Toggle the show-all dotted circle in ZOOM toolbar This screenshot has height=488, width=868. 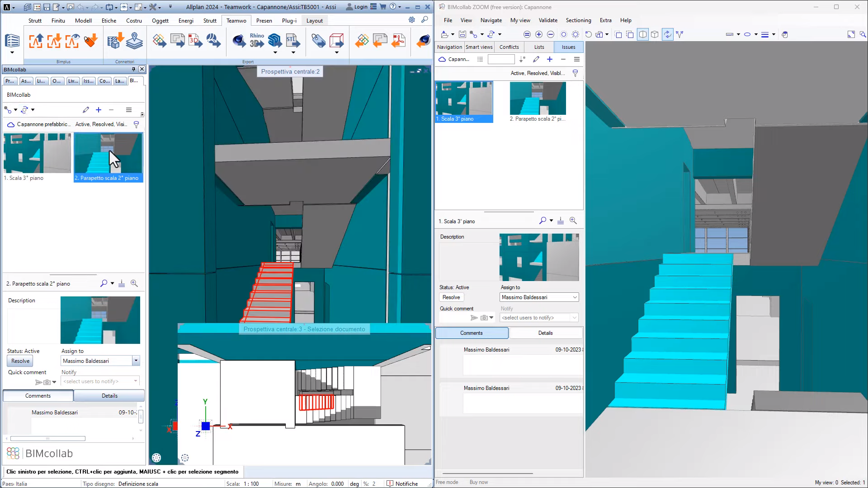coord(564,34)
